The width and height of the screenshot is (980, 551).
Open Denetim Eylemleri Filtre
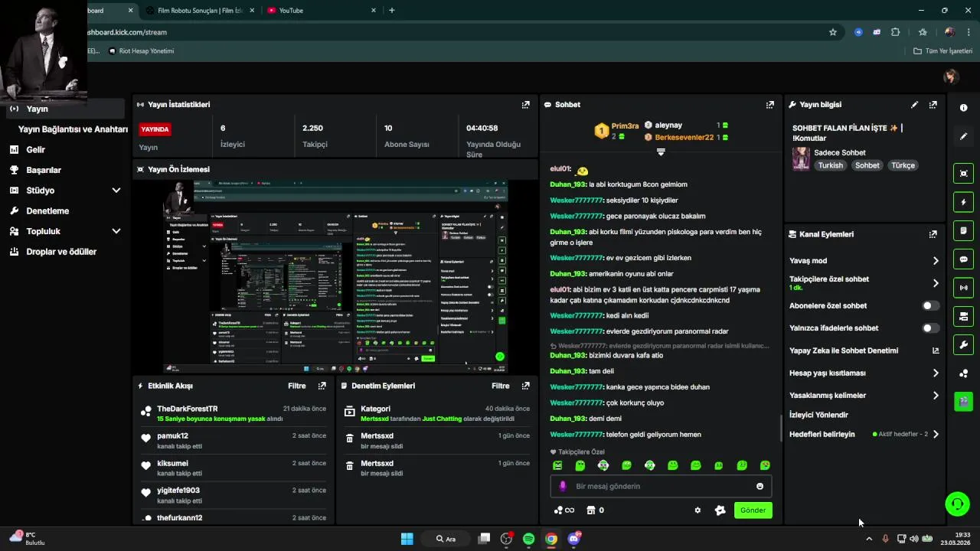[x=500, y=386]
